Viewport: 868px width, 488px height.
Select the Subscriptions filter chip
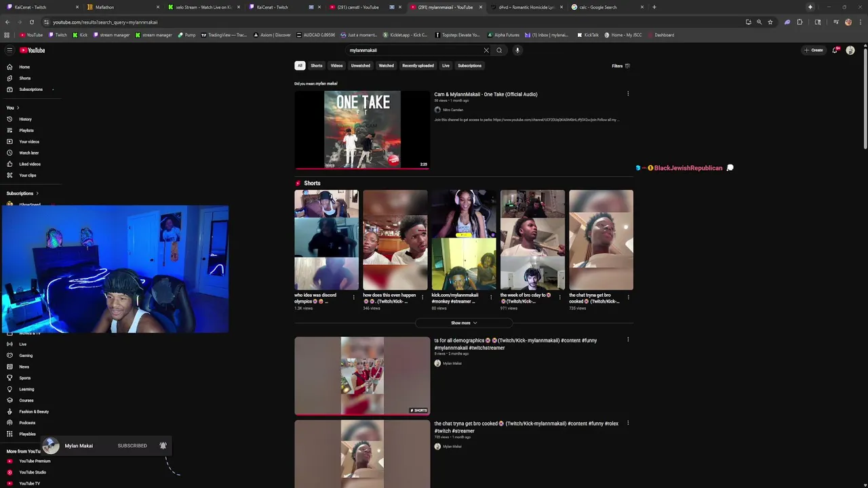469,66
